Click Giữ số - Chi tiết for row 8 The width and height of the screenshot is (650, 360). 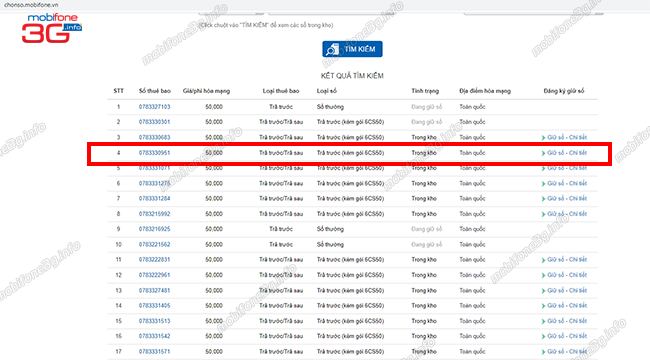coord(564,214)
